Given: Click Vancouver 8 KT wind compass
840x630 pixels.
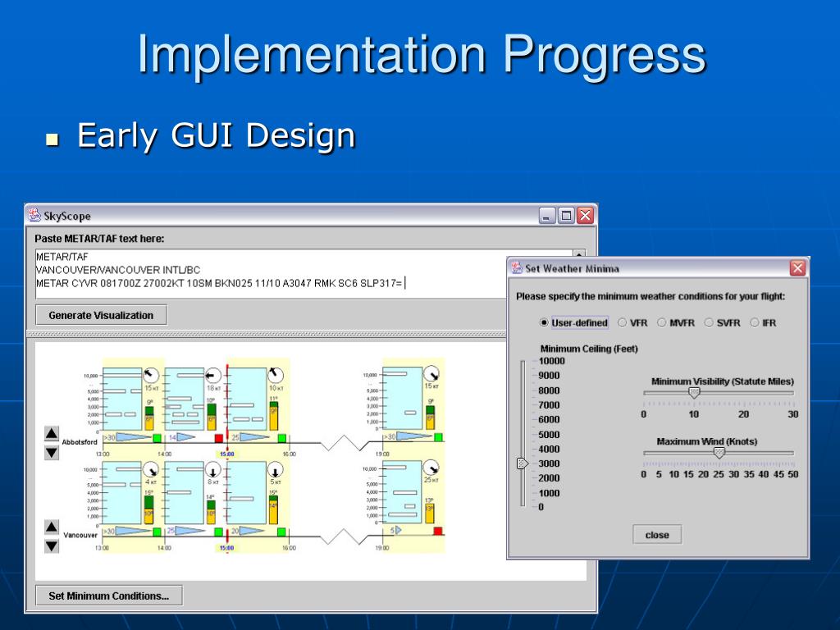Looking at the screenshot, I should coord(213,470).
